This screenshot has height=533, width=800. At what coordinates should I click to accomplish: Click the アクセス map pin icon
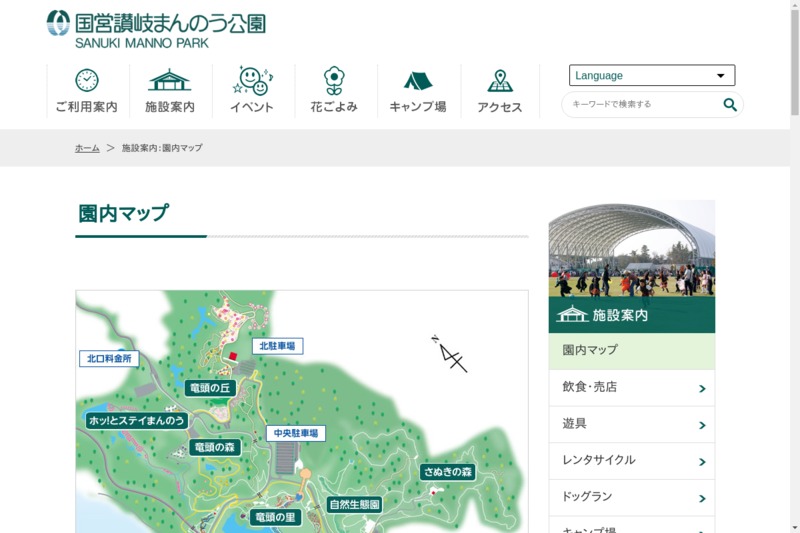[500, 81]
